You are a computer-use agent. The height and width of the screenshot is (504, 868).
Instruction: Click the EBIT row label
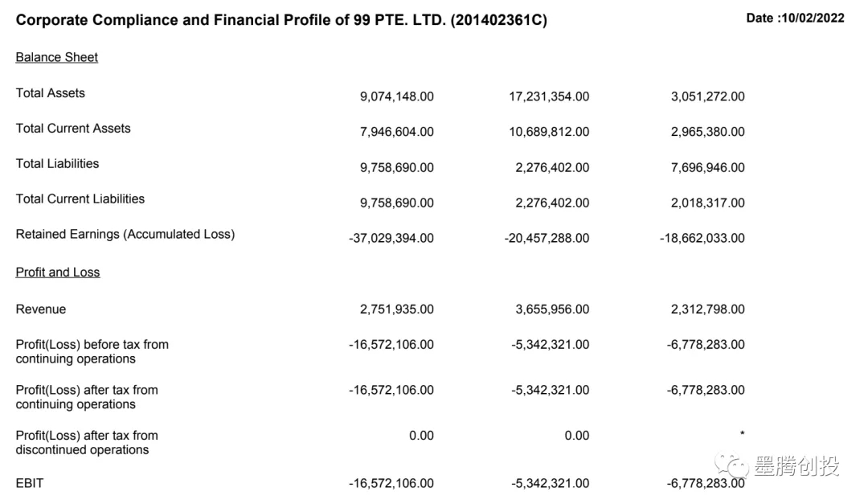coord(30,483)
